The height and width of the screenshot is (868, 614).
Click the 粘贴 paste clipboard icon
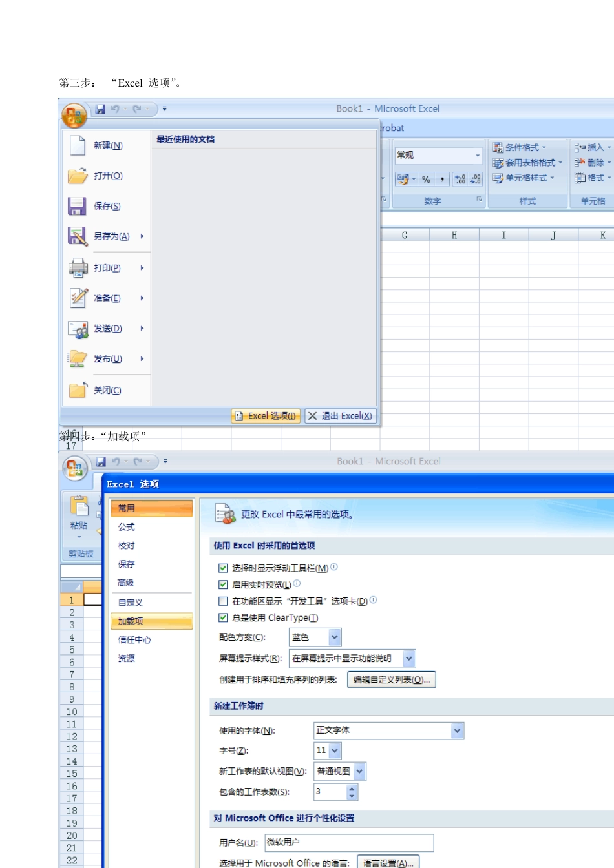tap(79, 506)
